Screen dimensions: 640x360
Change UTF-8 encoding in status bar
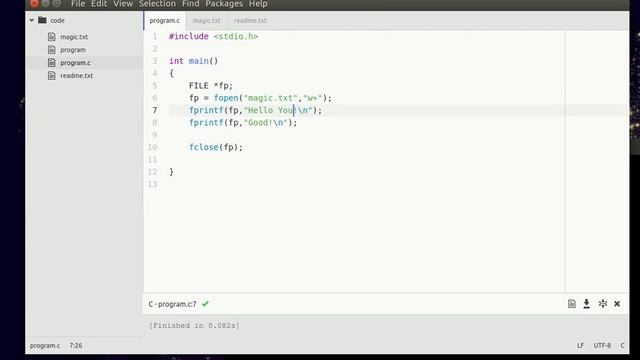(602, 346)
